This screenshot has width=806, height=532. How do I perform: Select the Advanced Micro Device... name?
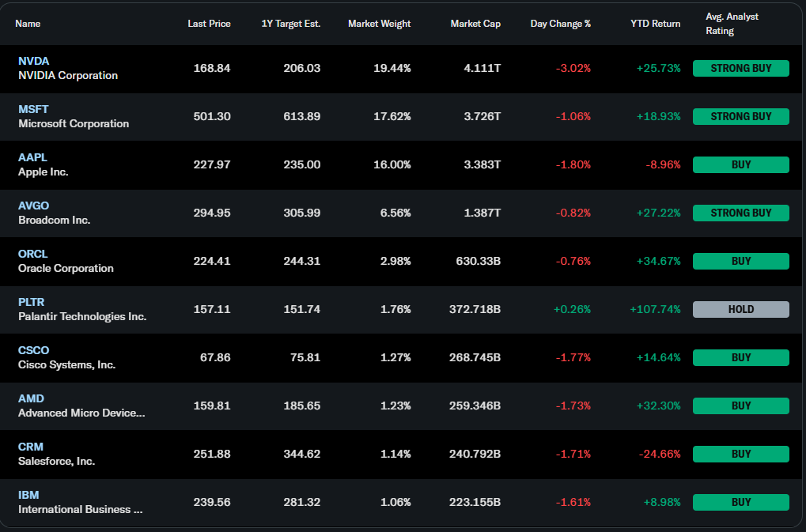[x=81, y=413]
